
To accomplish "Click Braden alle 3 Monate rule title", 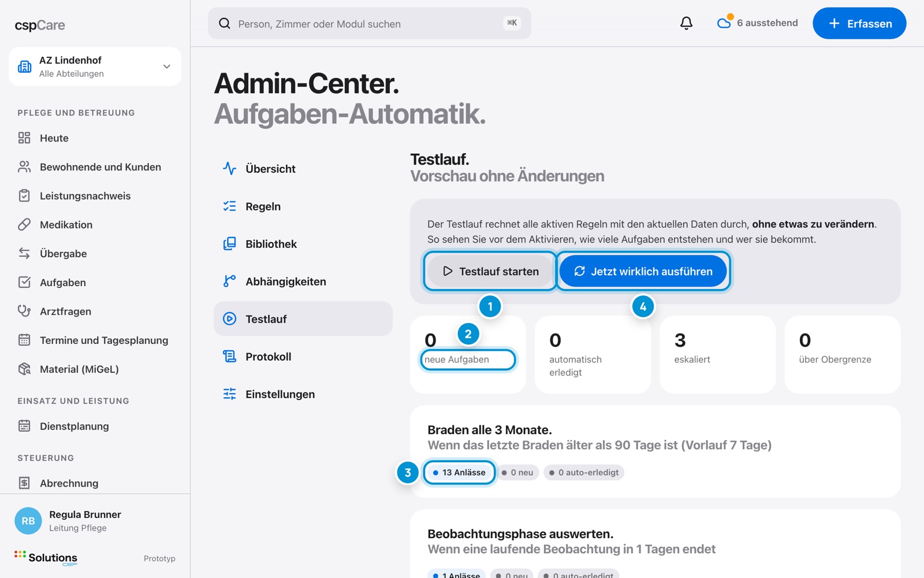I will click(x=490, y=429).
